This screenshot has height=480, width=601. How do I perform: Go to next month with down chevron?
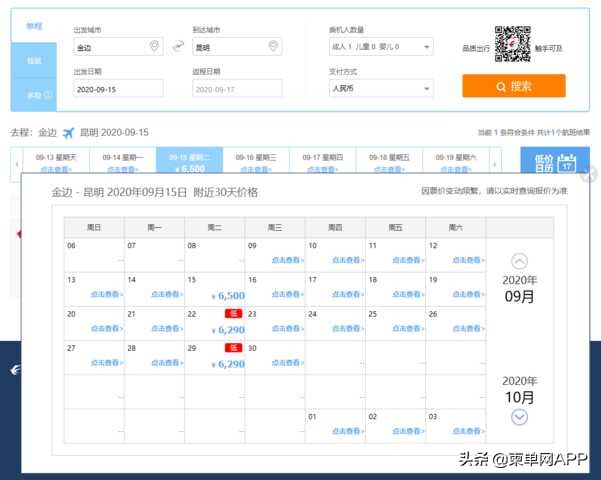pos(519,417)
